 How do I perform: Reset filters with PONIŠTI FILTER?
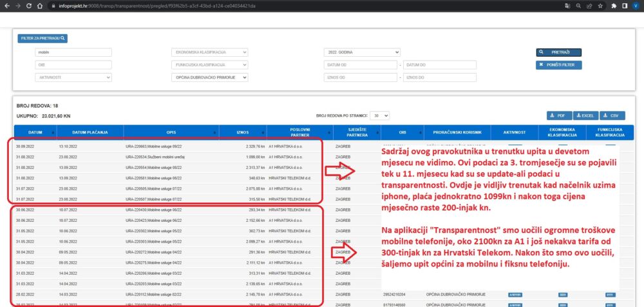[558, 65]
